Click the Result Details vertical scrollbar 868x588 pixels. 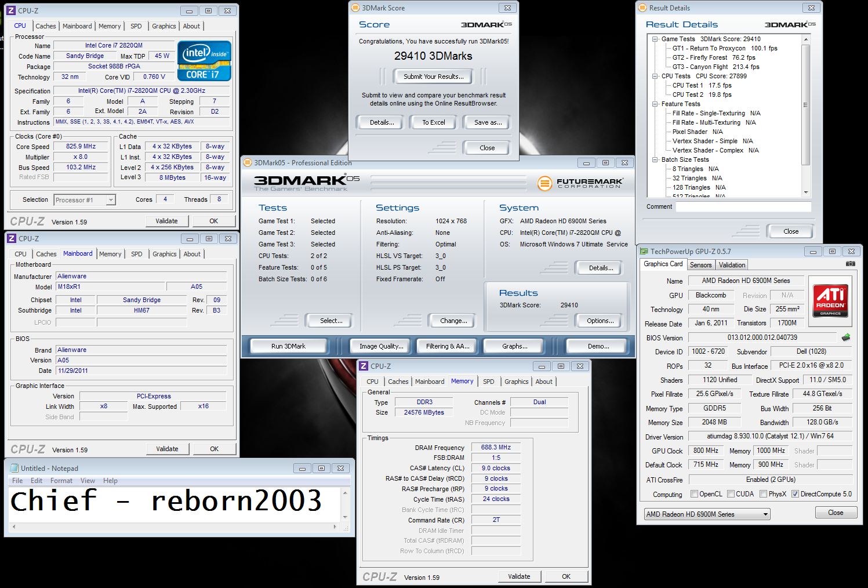[806, 116]
